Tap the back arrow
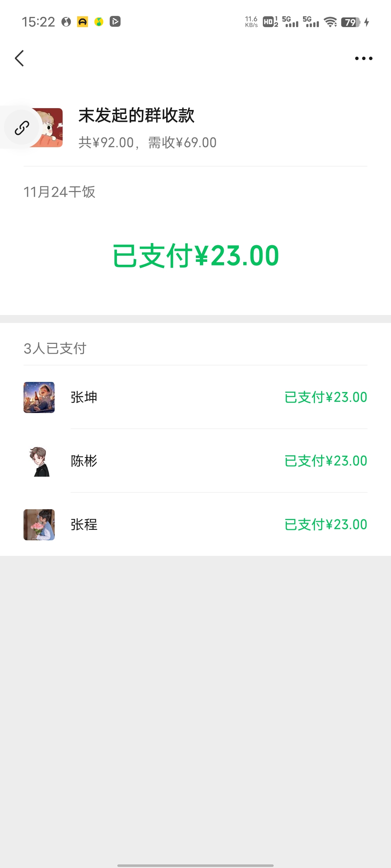This screenshot has height=868, width=391. click(x=20, y=58)
